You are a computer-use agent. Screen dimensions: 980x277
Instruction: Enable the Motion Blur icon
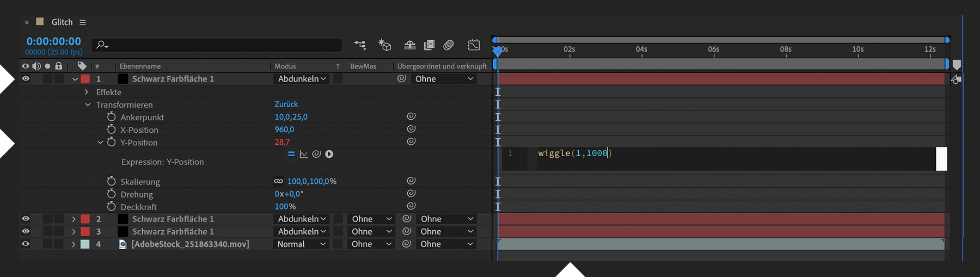(449, 45)
